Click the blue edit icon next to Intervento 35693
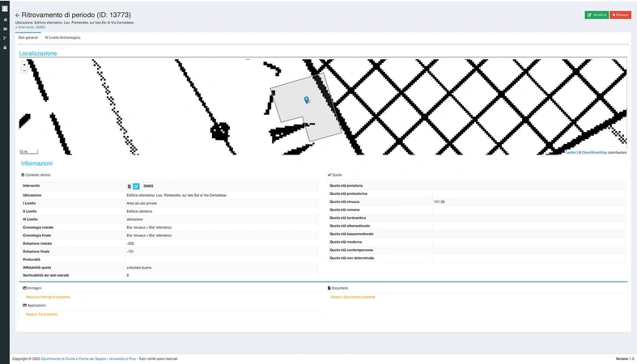Screen dimensions: 637x364 136,186
